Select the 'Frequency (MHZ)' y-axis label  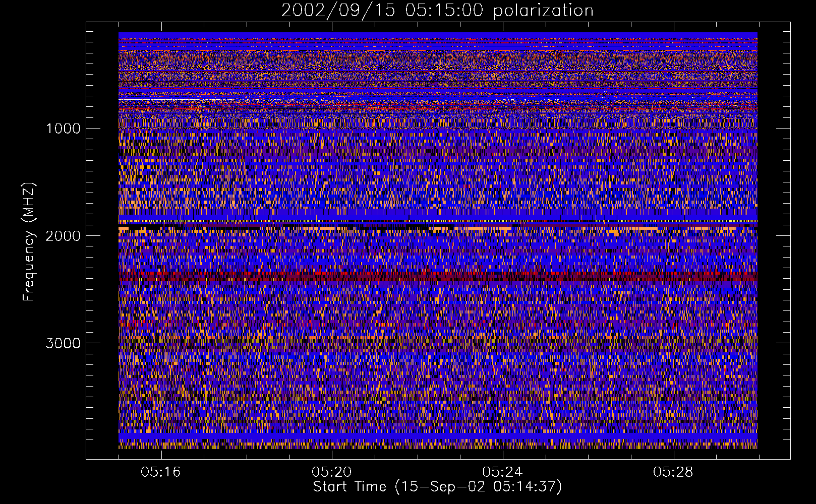29,242
